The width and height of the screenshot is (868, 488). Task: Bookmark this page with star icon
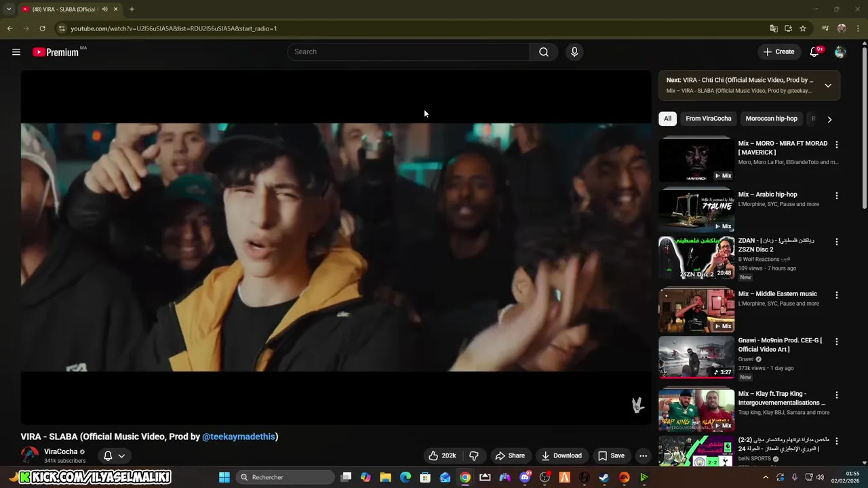pos(803,28)
